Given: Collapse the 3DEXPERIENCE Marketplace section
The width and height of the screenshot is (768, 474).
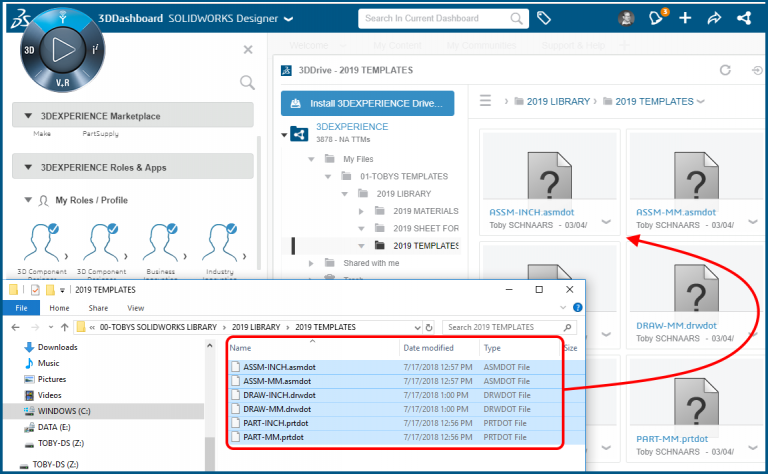Looking at the screenshot, I should pos(27,116).
